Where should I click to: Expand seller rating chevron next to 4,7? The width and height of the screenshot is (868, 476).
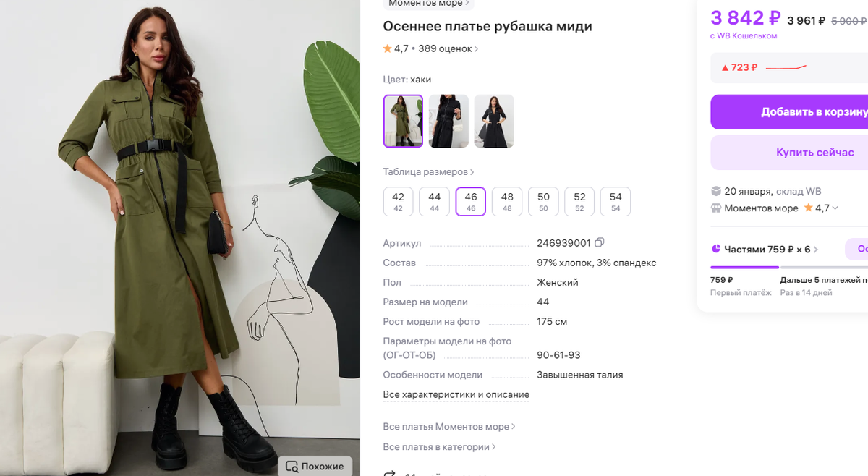835,208
